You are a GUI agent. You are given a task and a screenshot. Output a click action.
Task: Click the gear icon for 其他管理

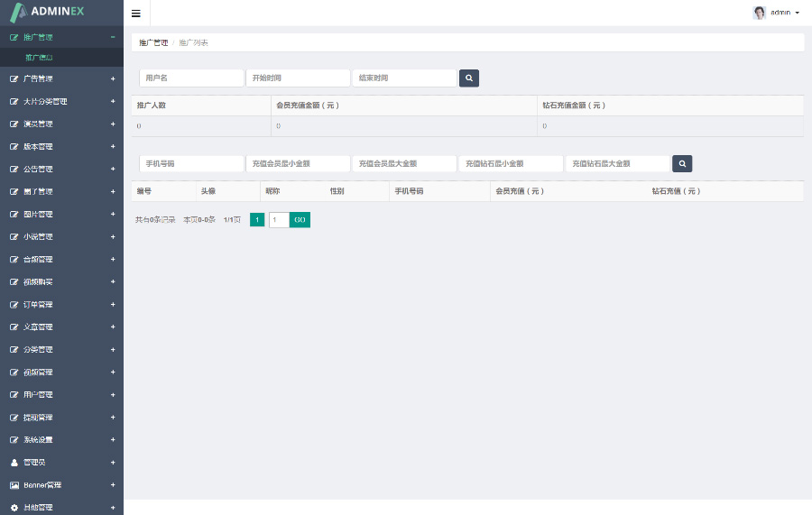(x=14, y=508)
